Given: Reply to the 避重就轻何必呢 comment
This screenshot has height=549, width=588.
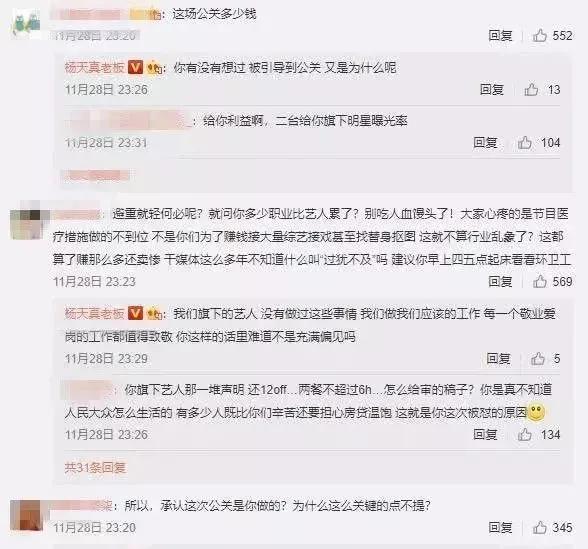Looking at the screenshot, I should click(500, 281).
